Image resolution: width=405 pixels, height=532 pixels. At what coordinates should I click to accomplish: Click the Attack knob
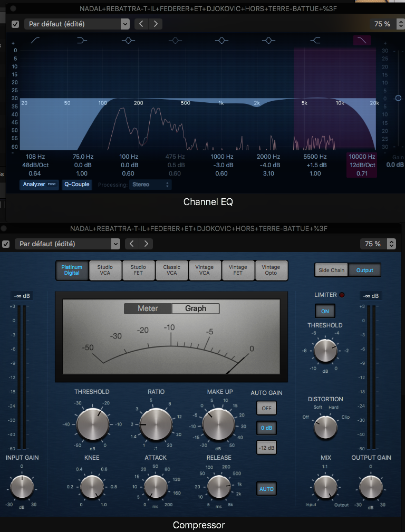(156, 487)
